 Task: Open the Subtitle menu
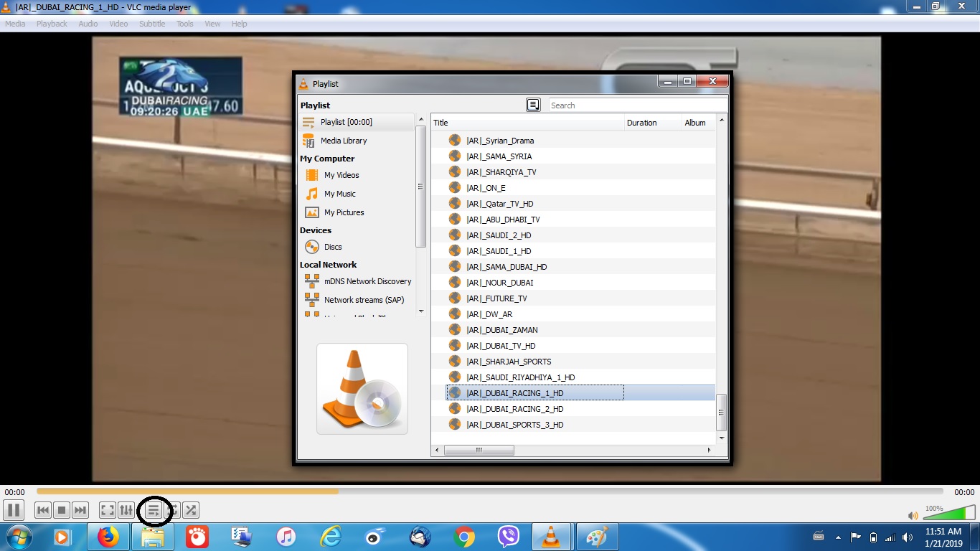[x=151, y=24]
